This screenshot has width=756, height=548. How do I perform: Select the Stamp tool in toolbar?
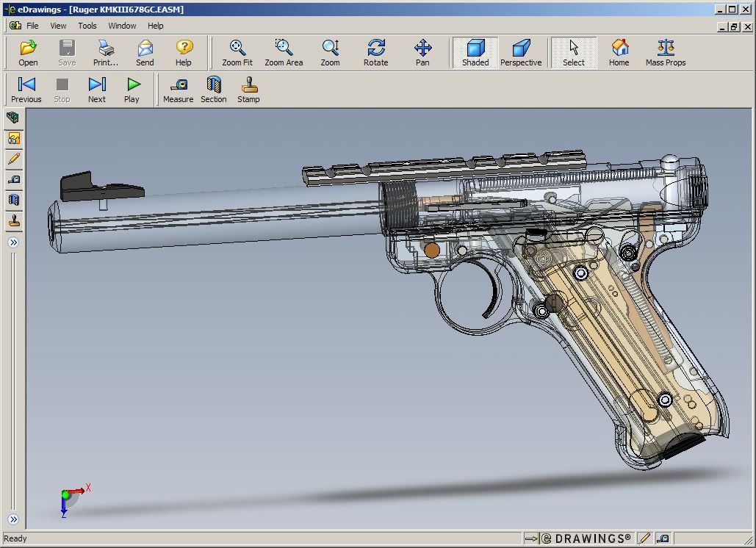click(248, 90)
